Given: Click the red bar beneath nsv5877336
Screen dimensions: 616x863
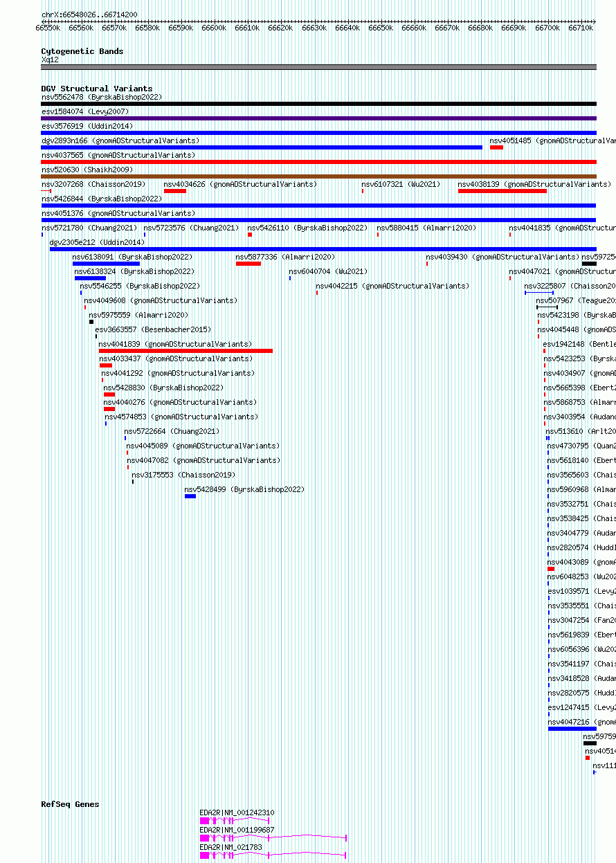Looking at the screenshot, I should coord(248,264).
